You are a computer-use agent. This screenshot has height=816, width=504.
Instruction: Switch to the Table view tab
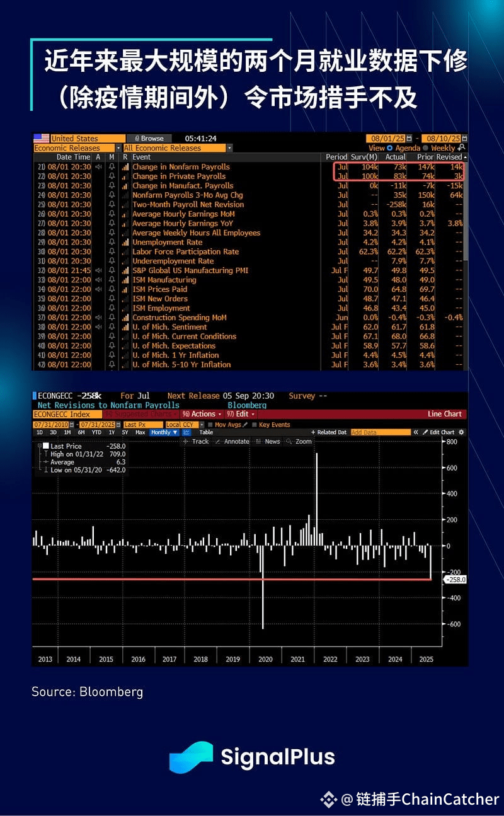[x=207, y=432]
